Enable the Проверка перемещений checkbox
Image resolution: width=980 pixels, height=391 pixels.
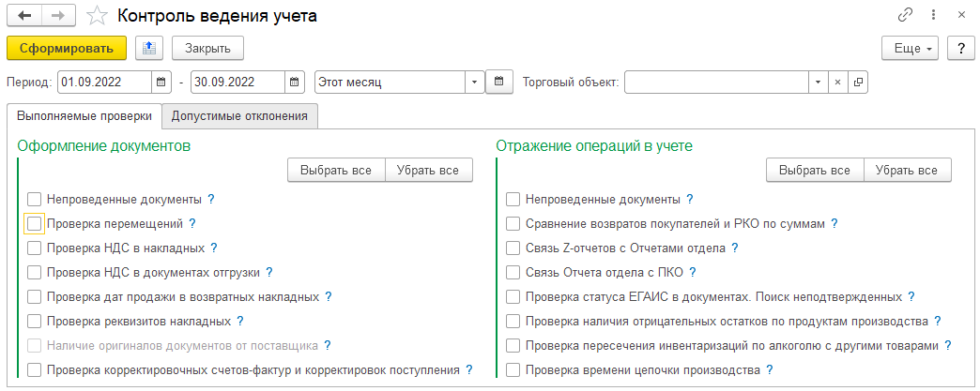pos(35,224)
